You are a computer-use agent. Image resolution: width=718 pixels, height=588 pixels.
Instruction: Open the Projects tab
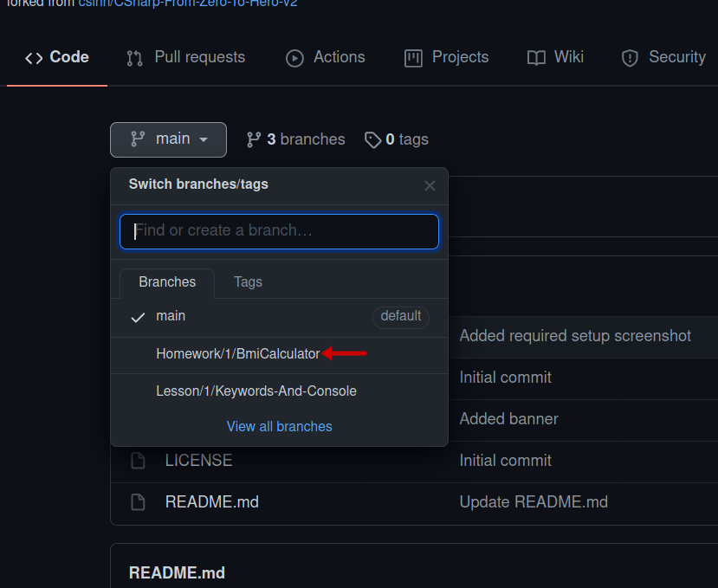coord(446,58)
